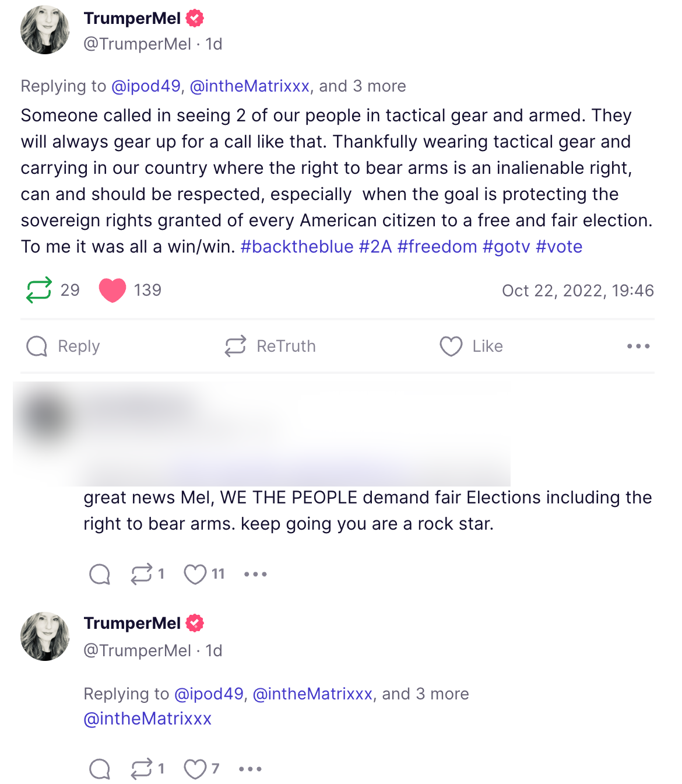The width and height of the screenshot is (682, 784).
Task: Like the main TrumperMel post
Action: pyautogui.click(x=471, y=346)
